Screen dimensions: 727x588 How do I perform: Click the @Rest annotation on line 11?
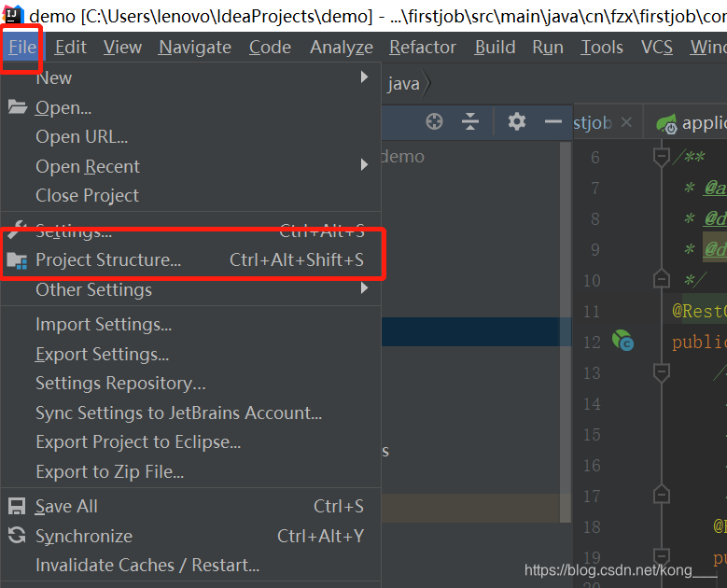(699, 311)
